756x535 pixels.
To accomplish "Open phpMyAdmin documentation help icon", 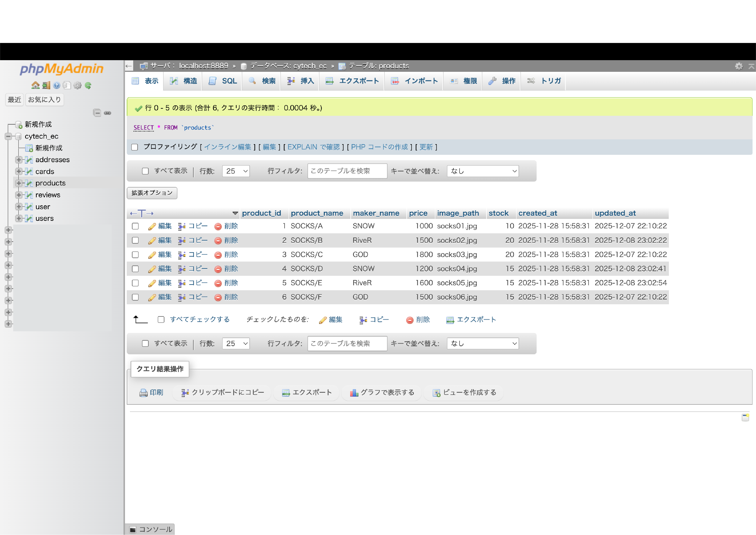I will pos(57,86).
